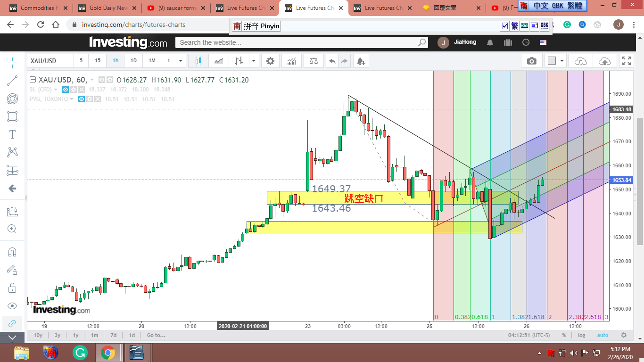This screenshot has width=644, height=362.
Task: Open the indicators panel
Action: tap(292, 61)
